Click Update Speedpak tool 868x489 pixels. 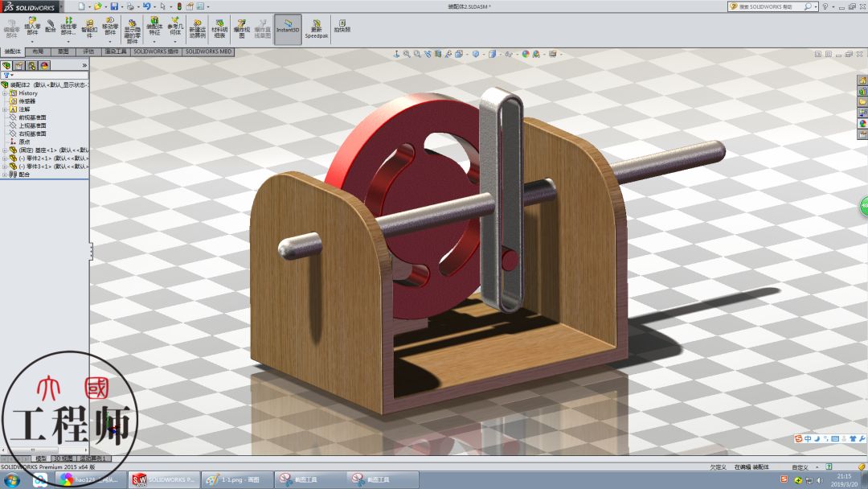tap(316, 29)
